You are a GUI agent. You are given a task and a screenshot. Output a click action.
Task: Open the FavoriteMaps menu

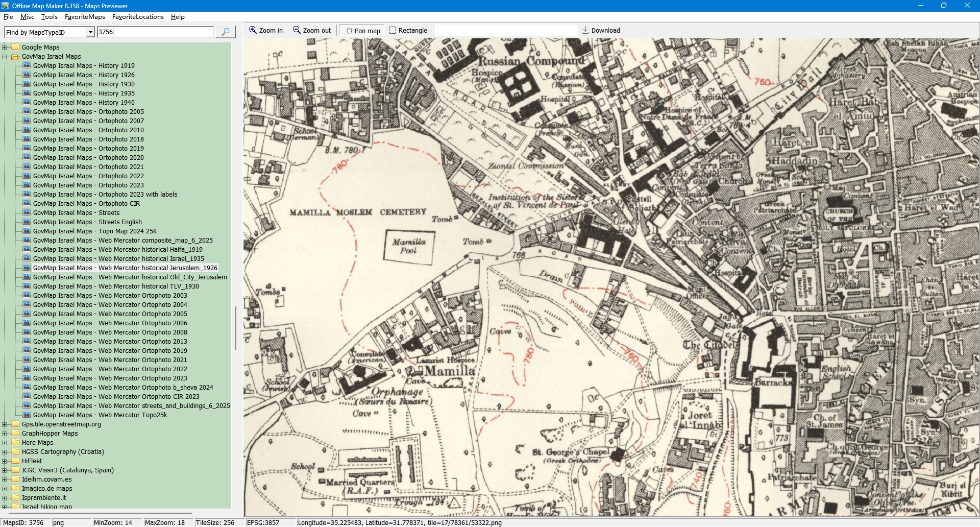[85, 17]
